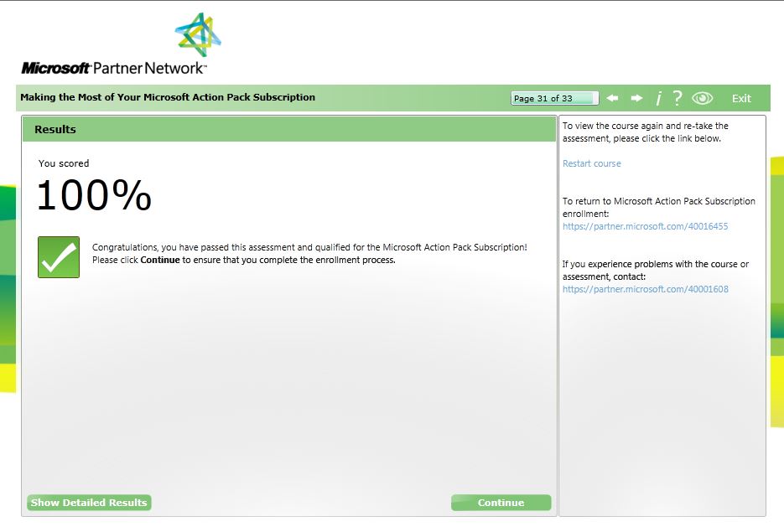Restart the course via the link

(591, 163)
